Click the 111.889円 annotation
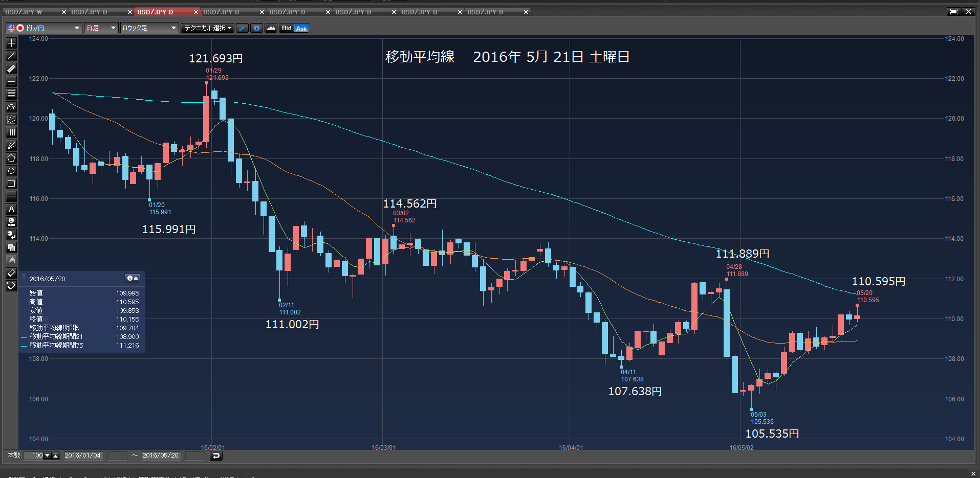The height and width of the screenshot is (478, 980). 743,254
